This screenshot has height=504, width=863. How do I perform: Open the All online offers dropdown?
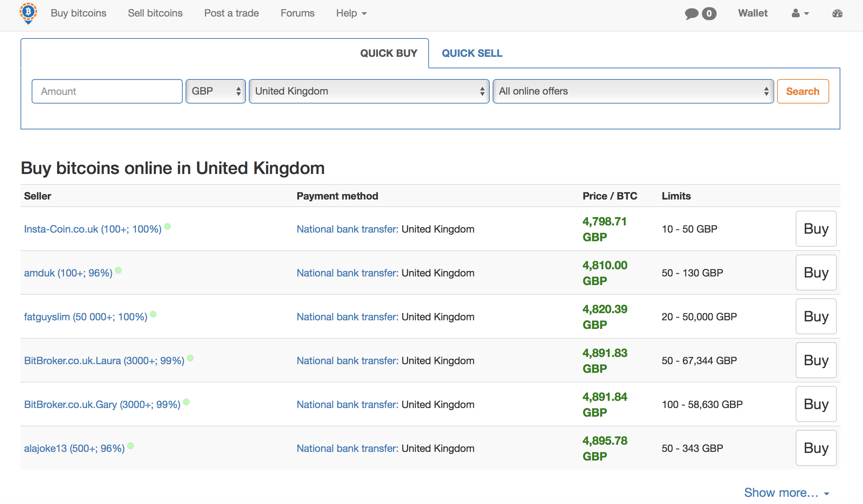633,91
